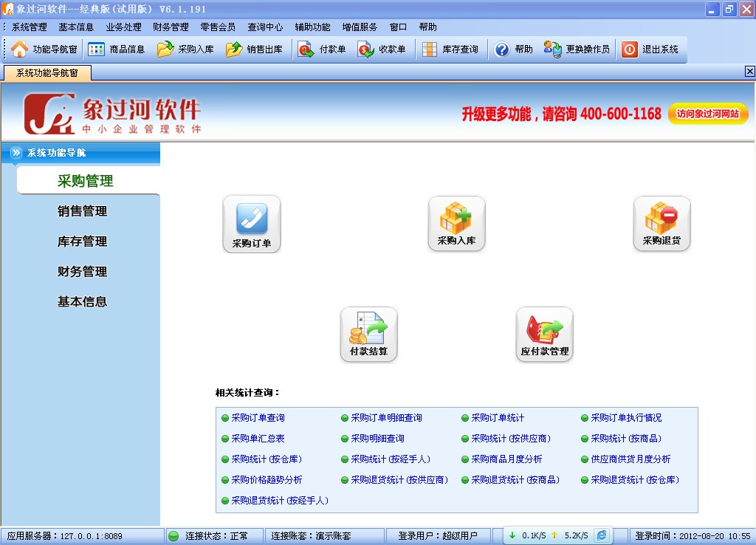Click the 销售出库 toolbar button
This screenshot has width=756, height=545.
click(x=254, y=49)
